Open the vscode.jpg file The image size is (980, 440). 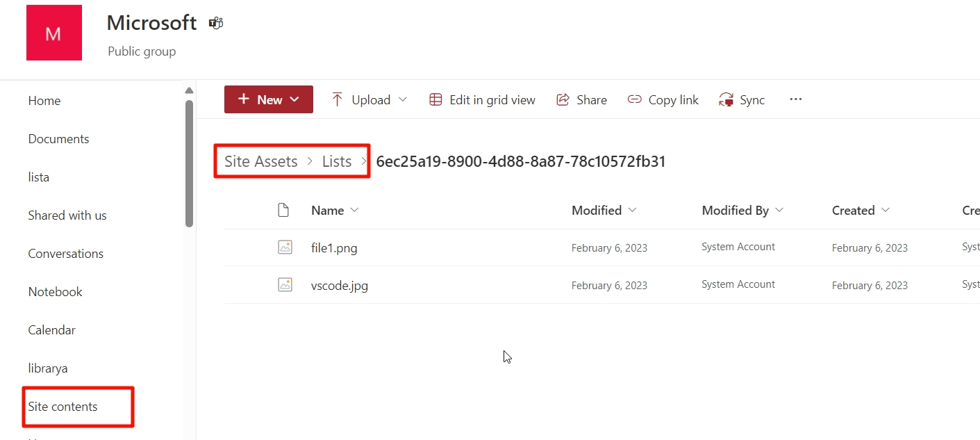click(x=340, y=285)
